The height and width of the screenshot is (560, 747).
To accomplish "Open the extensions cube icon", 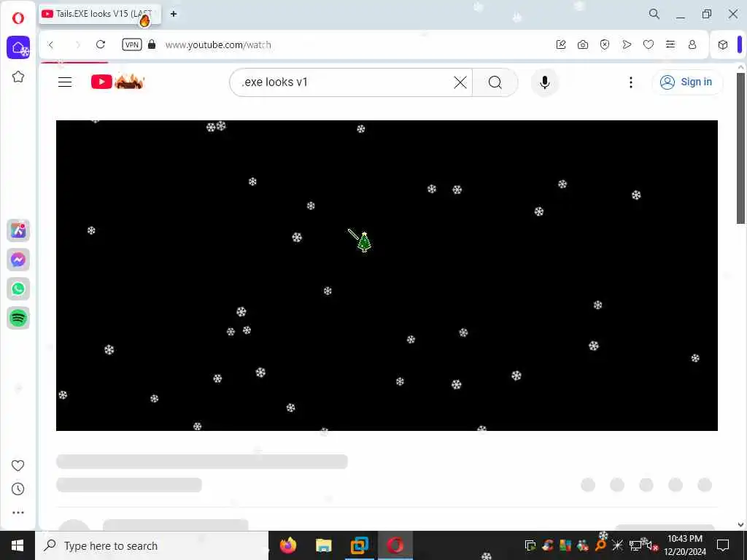I will pyautogui.click(x=723, y=44).
